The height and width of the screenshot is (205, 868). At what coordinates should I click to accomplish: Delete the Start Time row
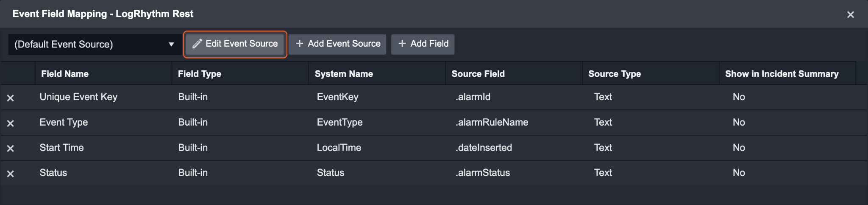11,149
